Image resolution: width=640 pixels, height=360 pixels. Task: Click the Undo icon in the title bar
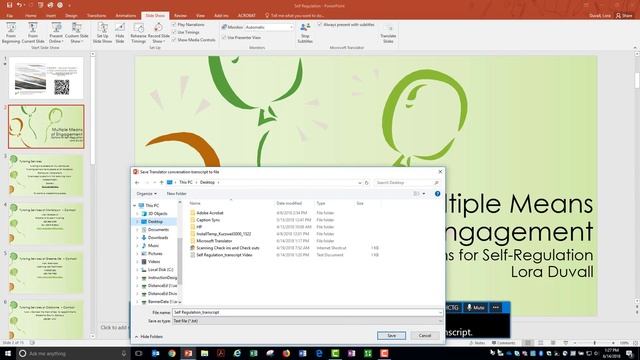[19, 5]
